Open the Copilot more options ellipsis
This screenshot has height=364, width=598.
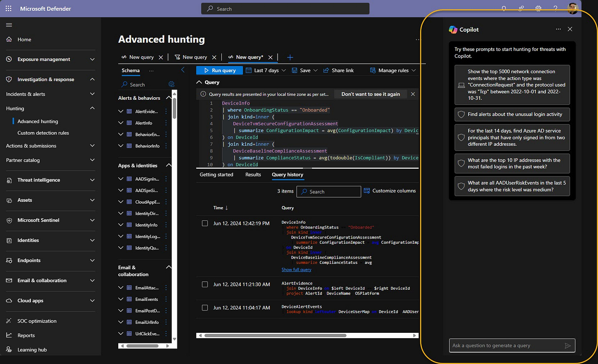coord(558,29)
